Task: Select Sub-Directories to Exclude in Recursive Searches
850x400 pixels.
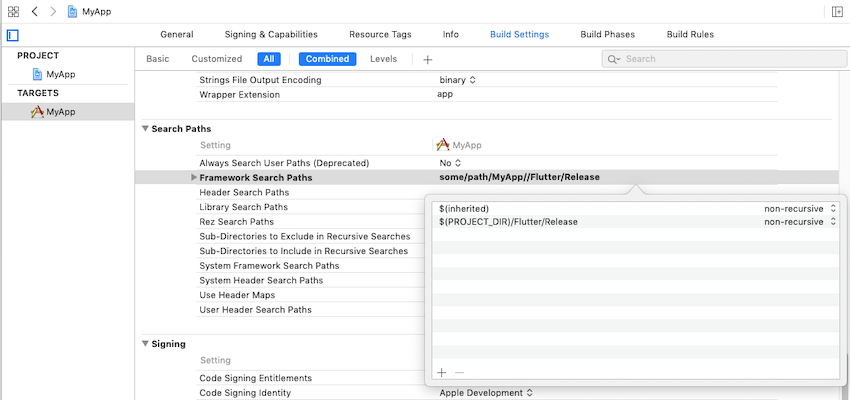Action: click(x=305, y=236)
